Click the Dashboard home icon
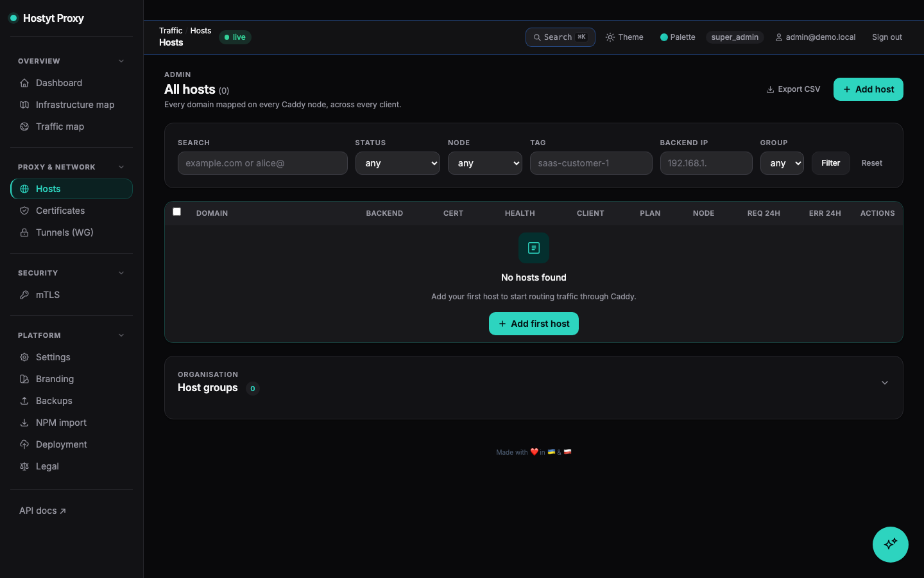Screen dimensions: 924x578 click(x=24, y=83)
